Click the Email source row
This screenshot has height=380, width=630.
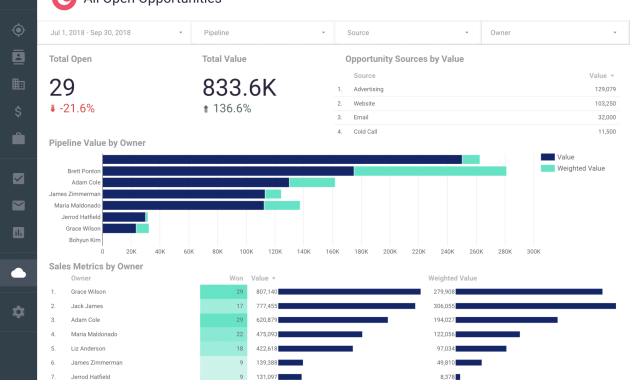coord(477,117)
